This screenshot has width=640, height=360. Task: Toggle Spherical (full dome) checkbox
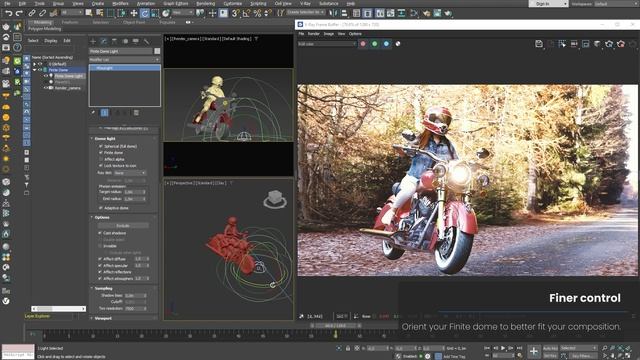(101, 146)
